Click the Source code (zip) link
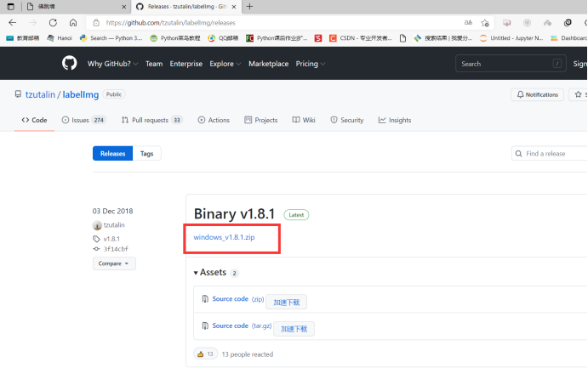 [238, 299]
